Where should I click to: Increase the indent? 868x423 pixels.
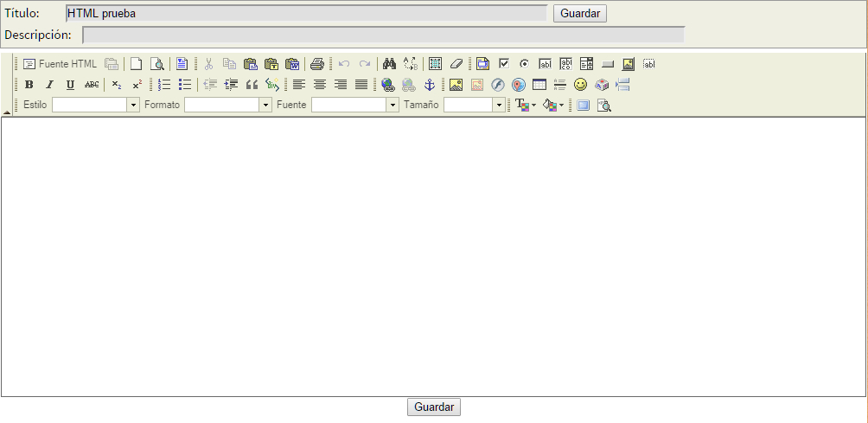click(x=231, y=85)
